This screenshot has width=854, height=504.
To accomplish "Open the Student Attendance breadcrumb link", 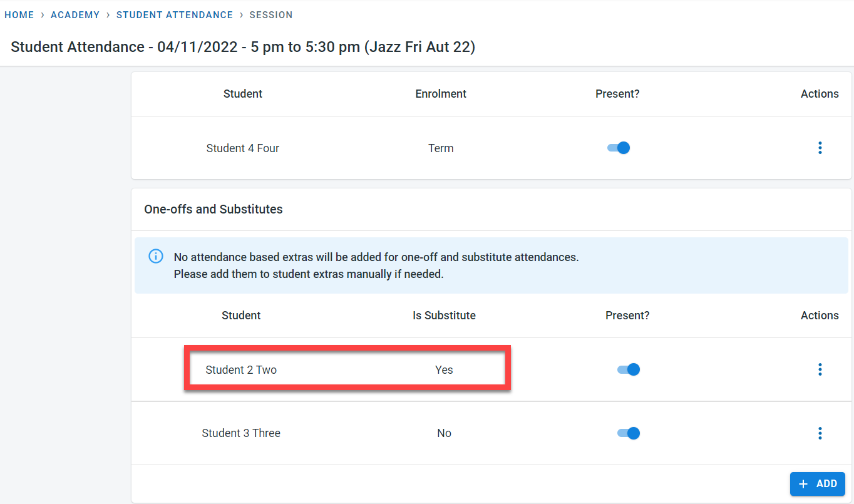I will click(175, 15).
